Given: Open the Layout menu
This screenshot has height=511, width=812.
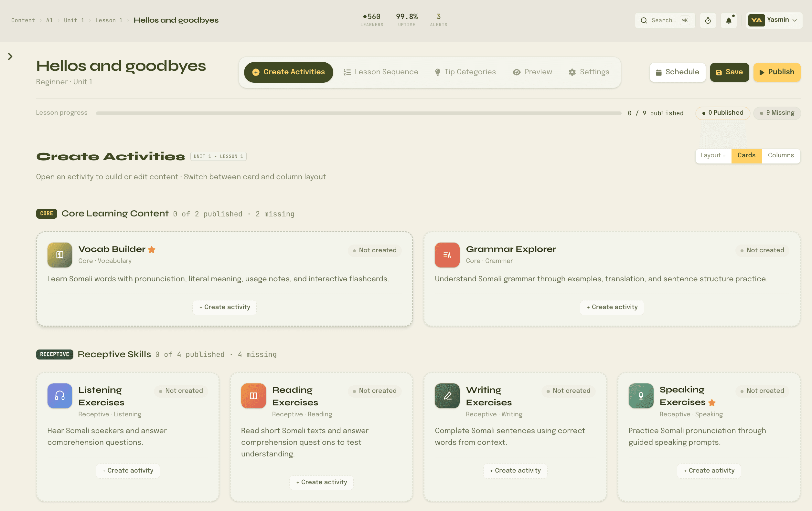Looking at the screenshot, I should [713, 156].
